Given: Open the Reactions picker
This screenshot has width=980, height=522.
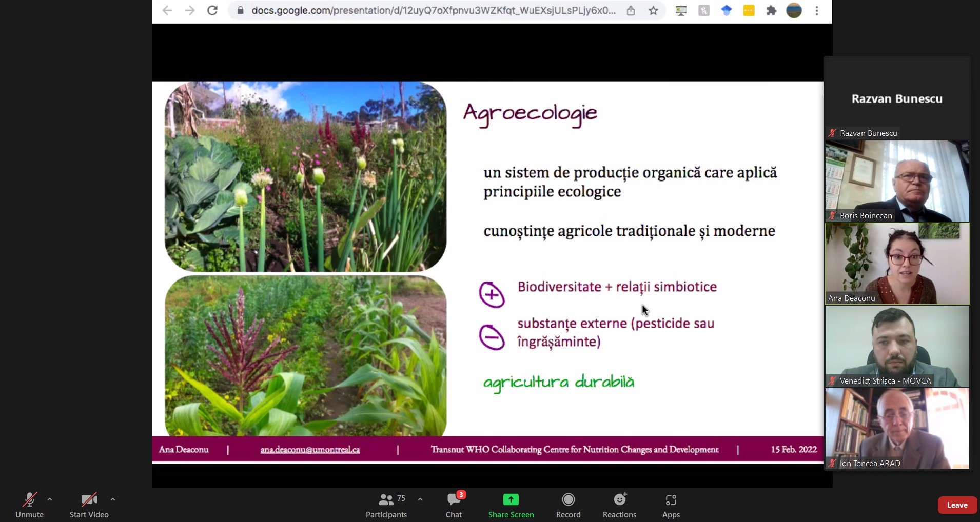Looking at the screenshot, I should point(619,505).
